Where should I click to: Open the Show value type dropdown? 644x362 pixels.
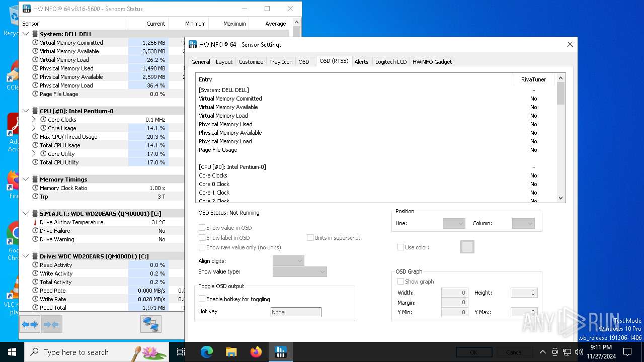pyautogui.click(x=300, y=271)
